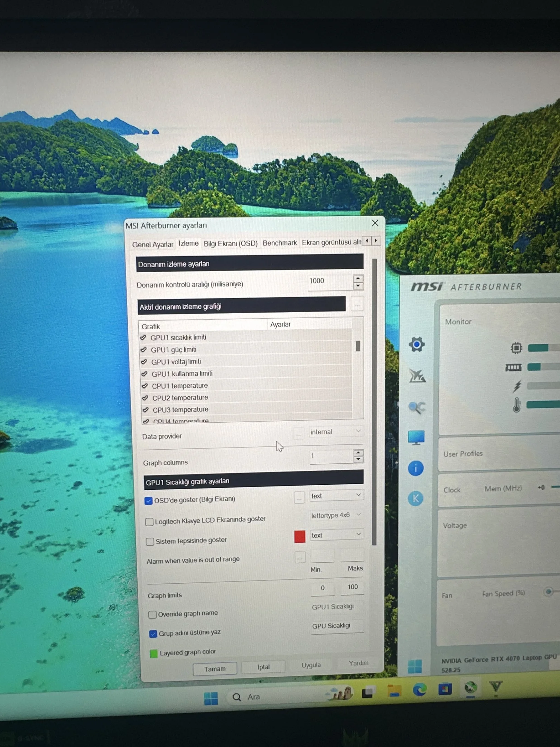Screen dimensions: 560x747
Task: Show the blue information icon
Action: click(x=416, y=469)
